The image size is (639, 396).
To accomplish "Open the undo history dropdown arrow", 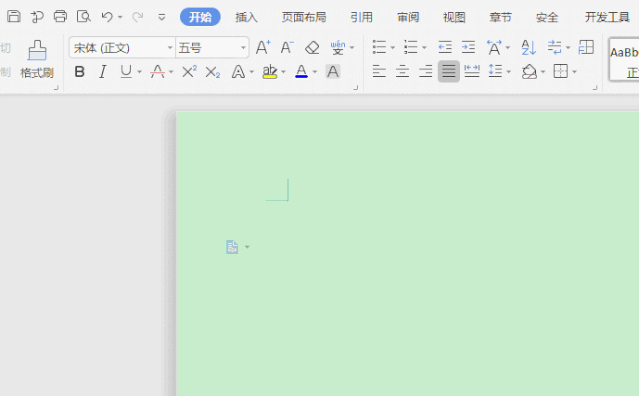I will pos(120,17).
